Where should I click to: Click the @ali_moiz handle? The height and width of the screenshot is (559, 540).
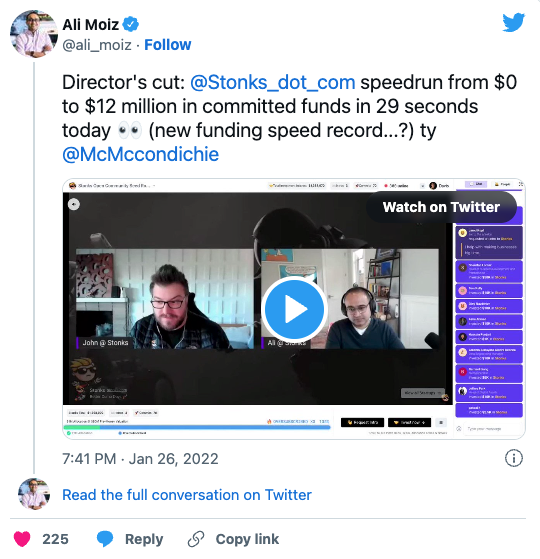coord(97,45)
